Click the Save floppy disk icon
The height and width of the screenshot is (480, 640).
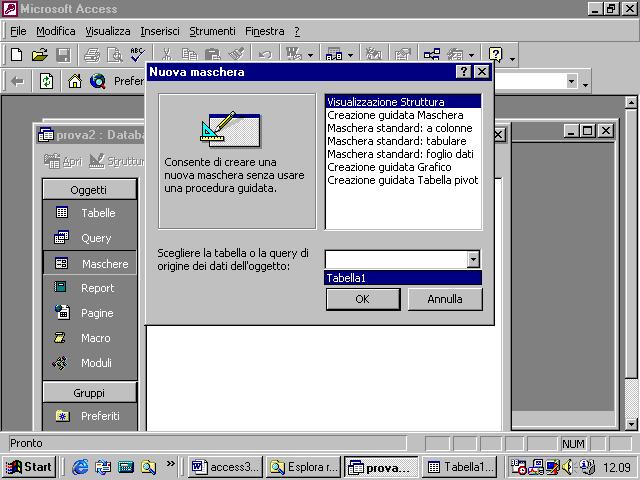point(63,55)
